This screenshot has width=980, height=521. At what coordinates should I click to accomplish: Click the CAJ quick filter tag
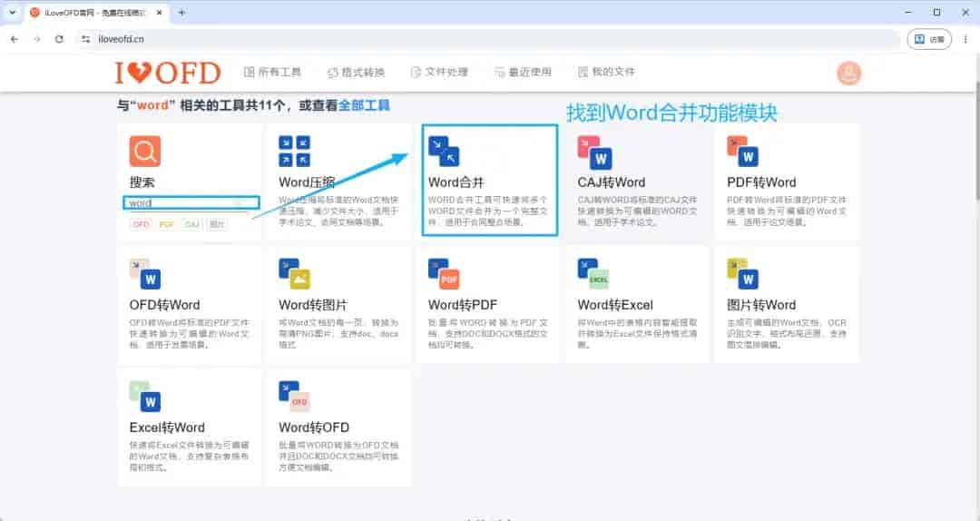(191, 224)
